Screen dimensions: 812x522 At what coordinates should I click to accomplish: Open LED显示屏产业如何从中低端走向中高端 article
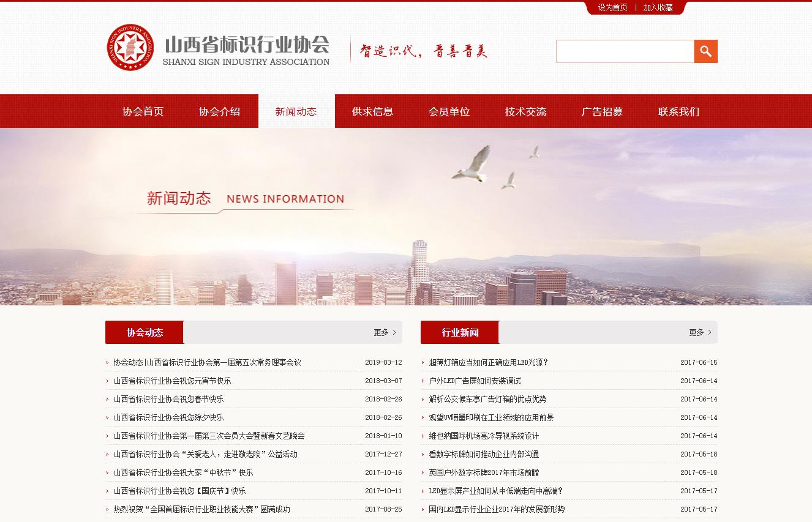(x=495, y=491)
